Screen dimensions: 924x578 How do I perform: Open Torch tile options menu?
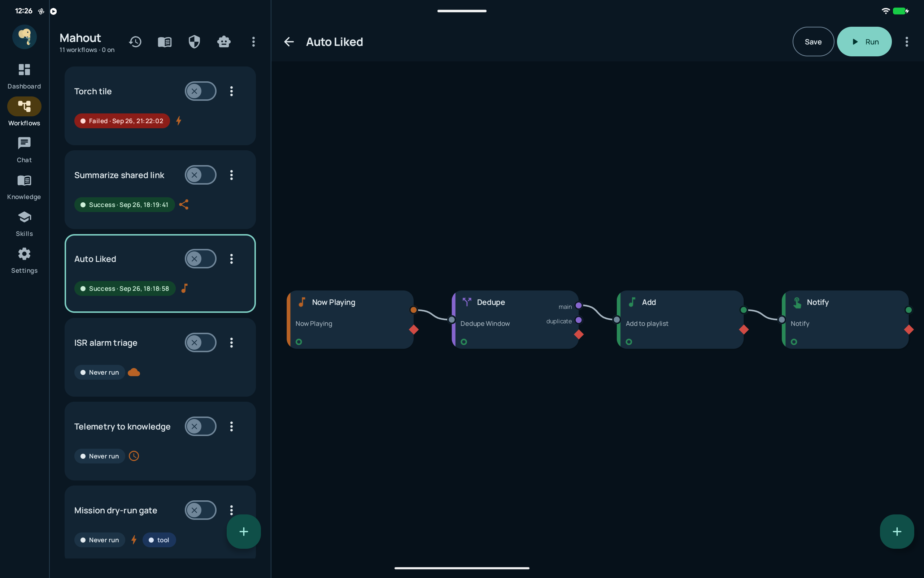point(231,91)
